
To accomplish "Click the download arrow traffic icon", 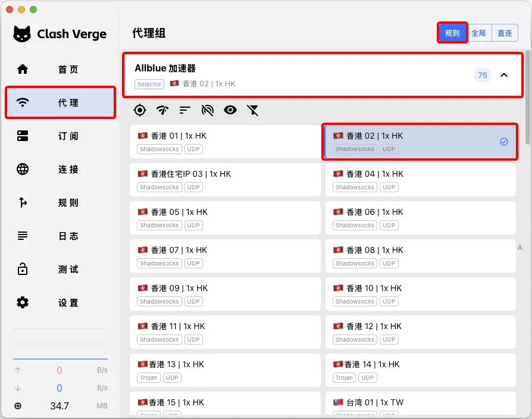I will pos(18,388).
